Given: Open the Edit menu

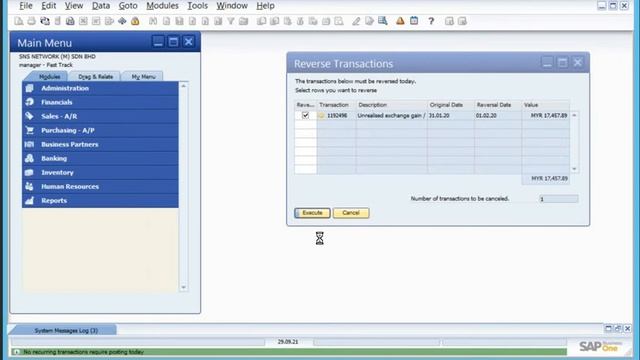Looking at the screenshot, I should [x=49, y=6].
